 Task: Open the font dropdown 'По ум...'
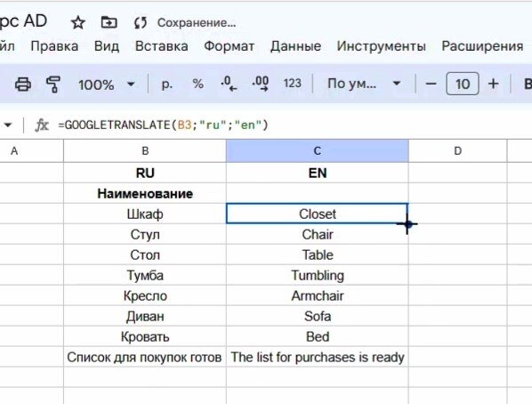coord(364,84)
